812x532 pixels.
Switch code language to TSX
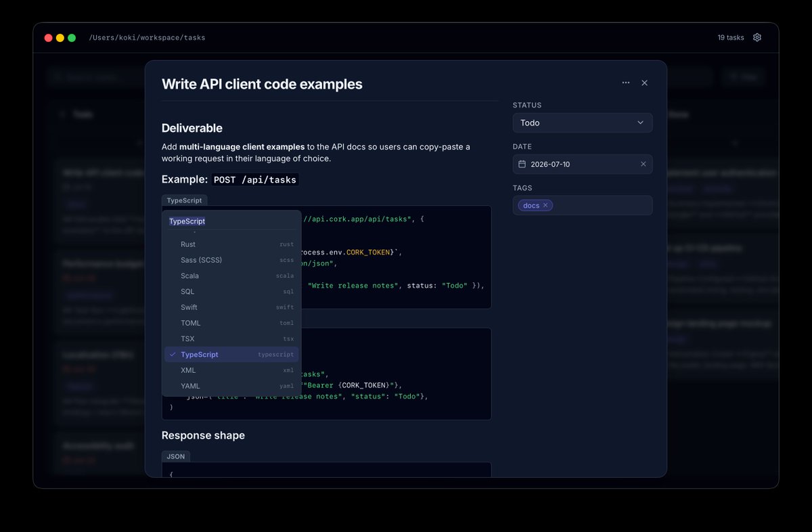(x=231, y=338)
